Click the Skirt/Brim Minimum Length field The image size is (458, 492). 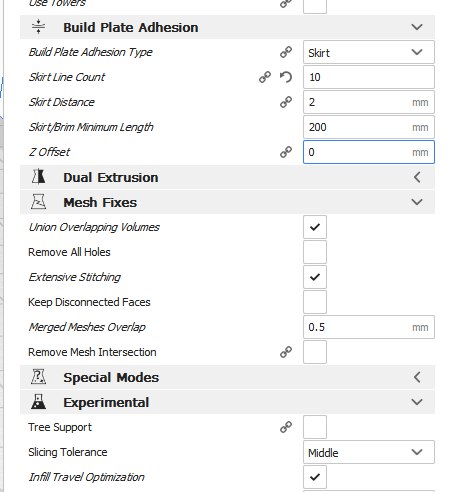369,127
